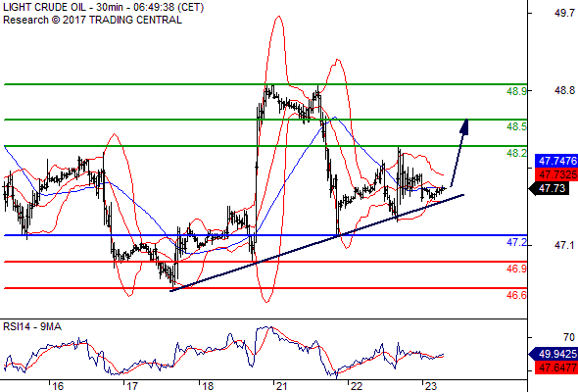Select the 48.5 green resistance label
578x392 pixels.
[516, 126]
